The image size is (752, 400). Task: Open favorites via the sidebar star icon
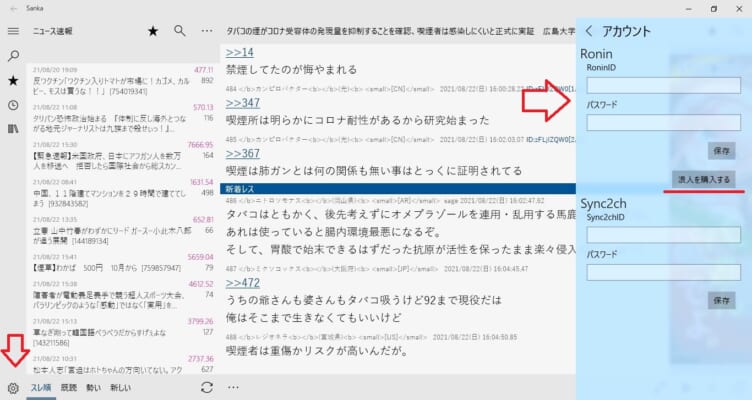[13, 80]
